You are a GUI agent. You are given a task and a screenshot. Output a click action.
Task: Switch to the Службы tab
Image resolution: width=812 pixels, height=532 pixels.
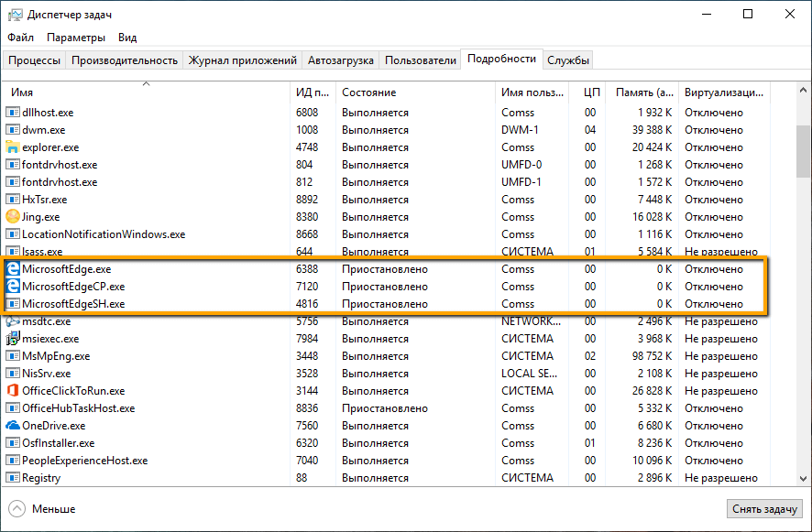(569, 58)
